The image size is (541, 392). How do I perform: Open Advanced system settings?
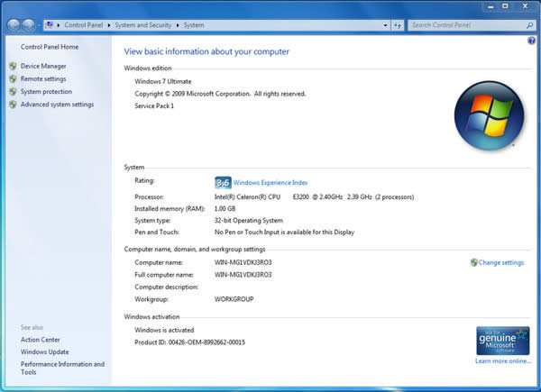57,105
